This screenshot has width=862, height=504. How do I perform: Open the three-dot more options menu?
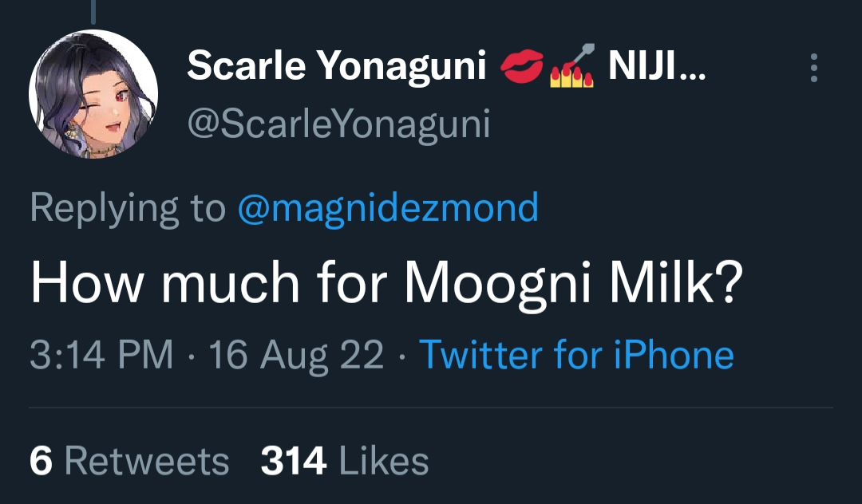pyautogui.click(x=813, y=69)
